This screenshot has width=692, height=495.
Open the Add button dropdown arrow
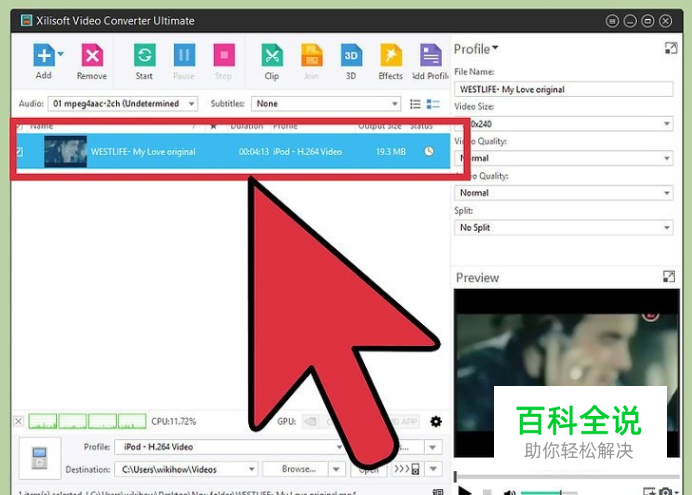click(x=60, y=54)
